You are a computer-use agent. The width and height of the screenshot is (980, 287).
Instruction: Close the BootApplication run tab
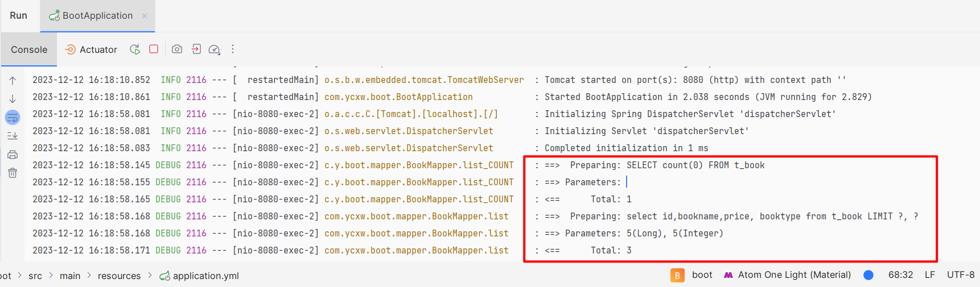pyautogui.click(x=145, y=15)
